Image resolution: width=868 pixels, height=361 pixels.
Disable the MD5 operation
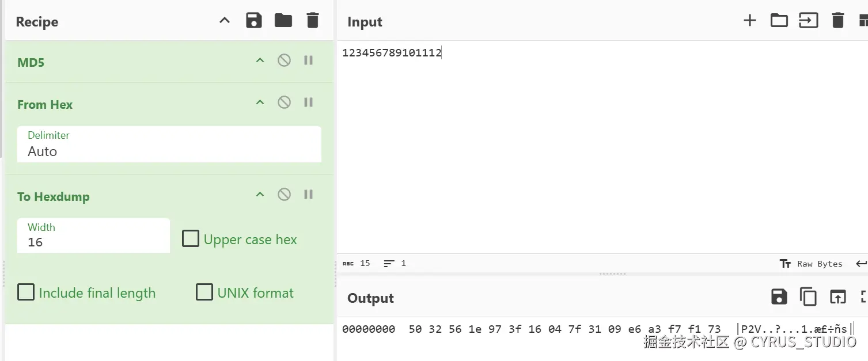point(284,60)
